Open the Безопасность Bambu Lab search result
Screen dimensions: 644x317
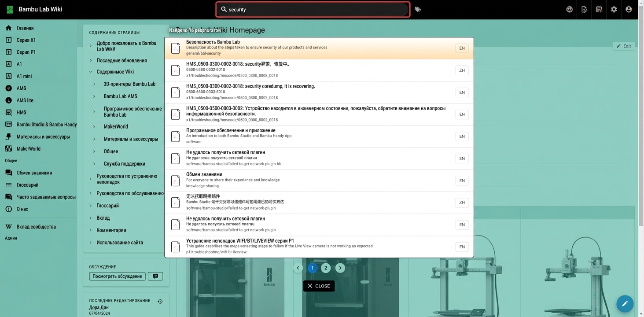coord(319,48)
